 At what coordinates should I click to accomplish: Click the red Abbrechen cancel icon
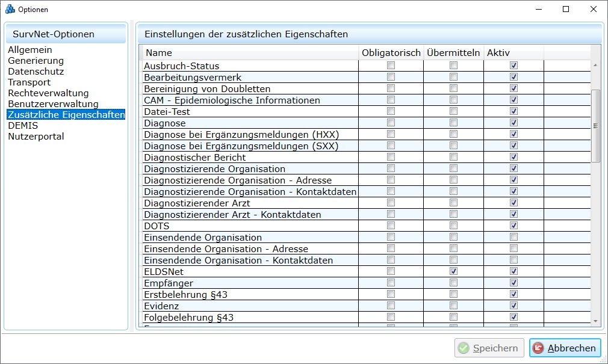[538, 348]
